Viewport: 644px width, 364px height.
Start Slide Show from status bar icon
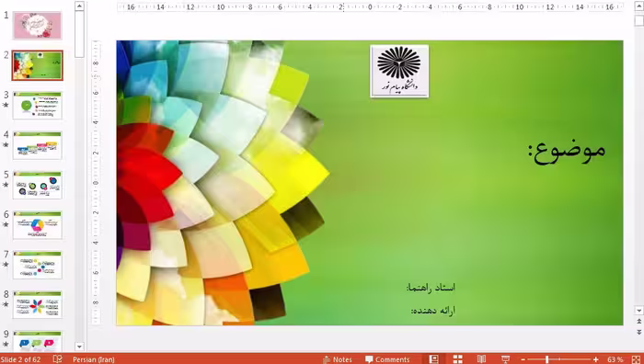[506, 359]
